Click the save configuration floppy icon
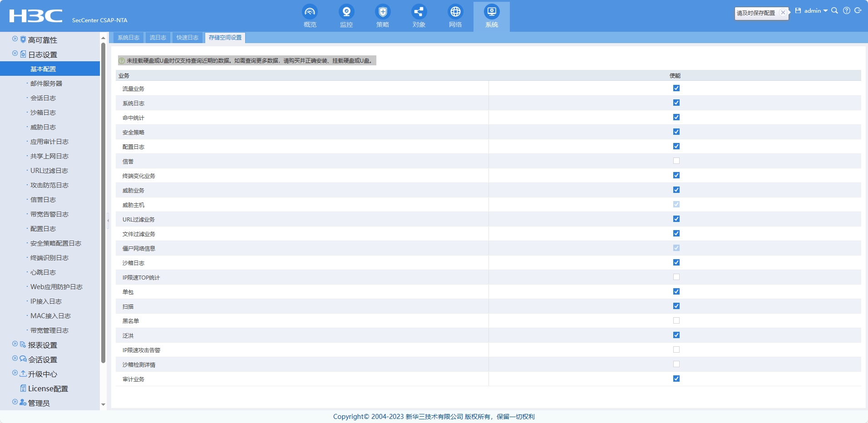Viewport: 868px width, 423px height. (x=798, y=10)
